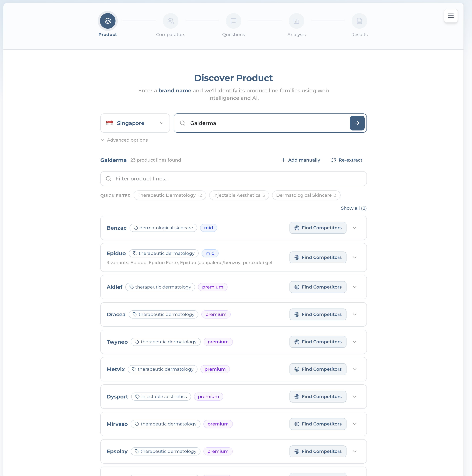Viewport: 472px width, 476px height.
Task: Click Re-extract
Action: pos(347,160)
